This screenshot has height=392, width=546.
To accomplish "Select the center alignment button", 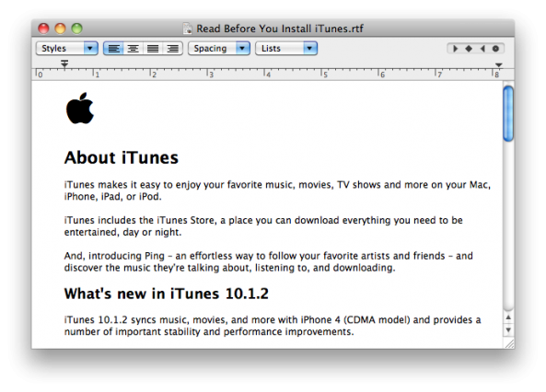I will coord(133,49).
